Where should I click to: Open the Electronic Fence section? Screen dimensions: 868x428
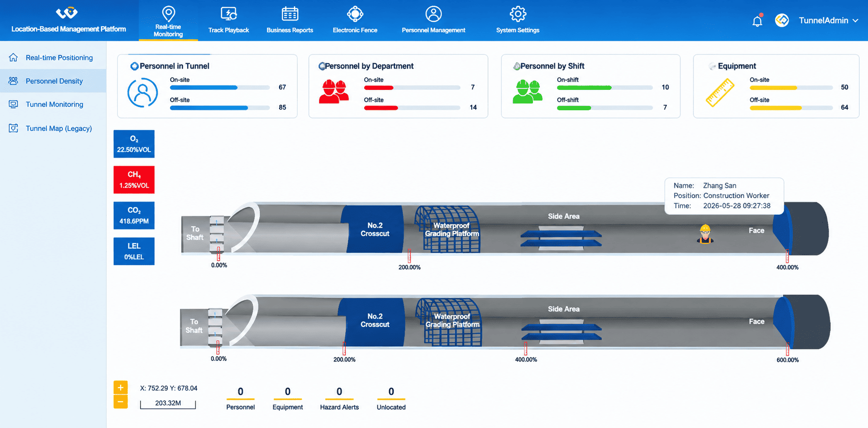click(355, 20)
